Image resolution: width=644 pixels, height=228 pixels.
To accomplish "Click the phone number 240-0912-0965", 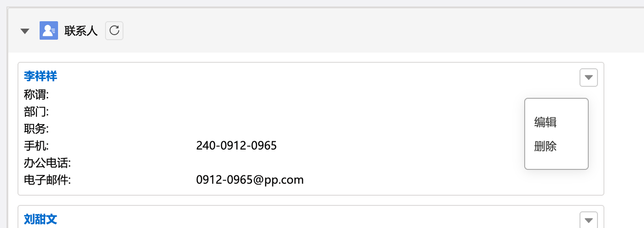I will pyautogui.click(x=236, y=146).
